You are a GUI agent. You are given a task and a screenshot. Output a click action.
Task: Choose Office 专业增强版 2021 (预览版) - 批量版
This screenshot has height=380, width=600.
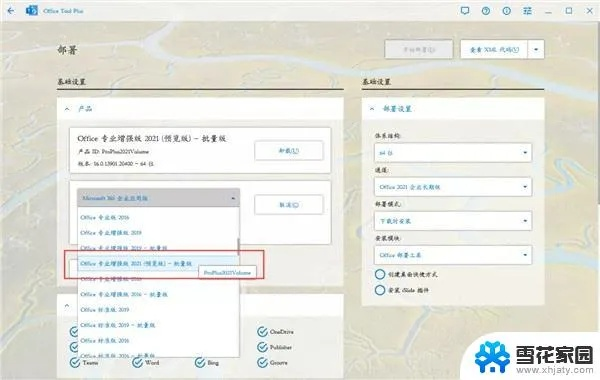pyautogui.click(x=158, y=264)
